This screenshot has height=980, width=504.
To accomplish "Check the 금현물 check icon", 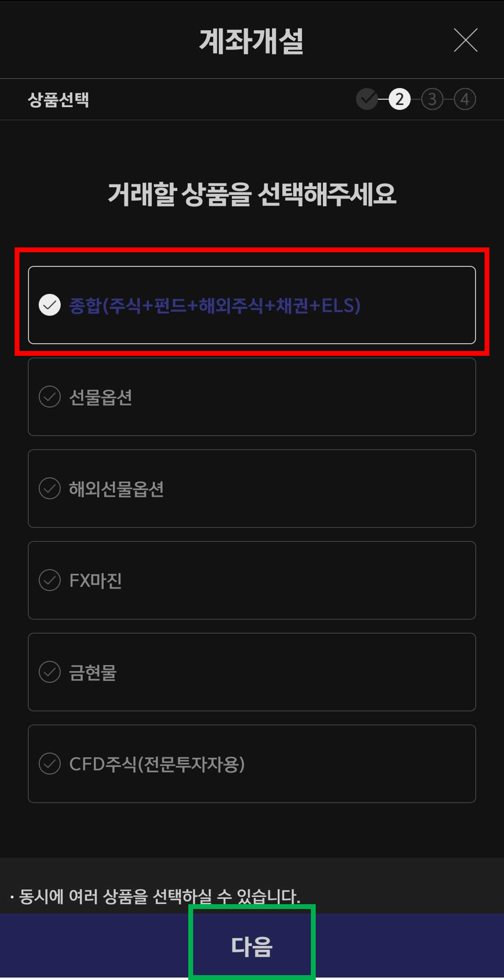I will tap(50, 672).
